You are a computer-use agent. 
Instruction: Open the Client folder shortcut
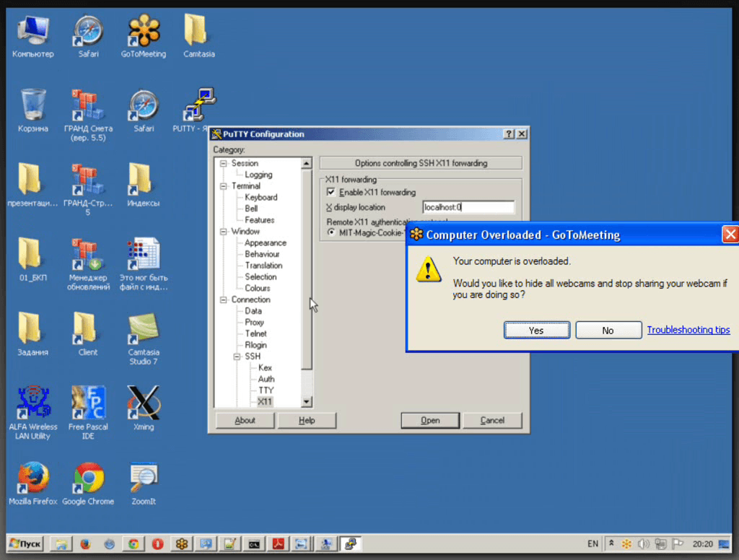coord(88,335)
